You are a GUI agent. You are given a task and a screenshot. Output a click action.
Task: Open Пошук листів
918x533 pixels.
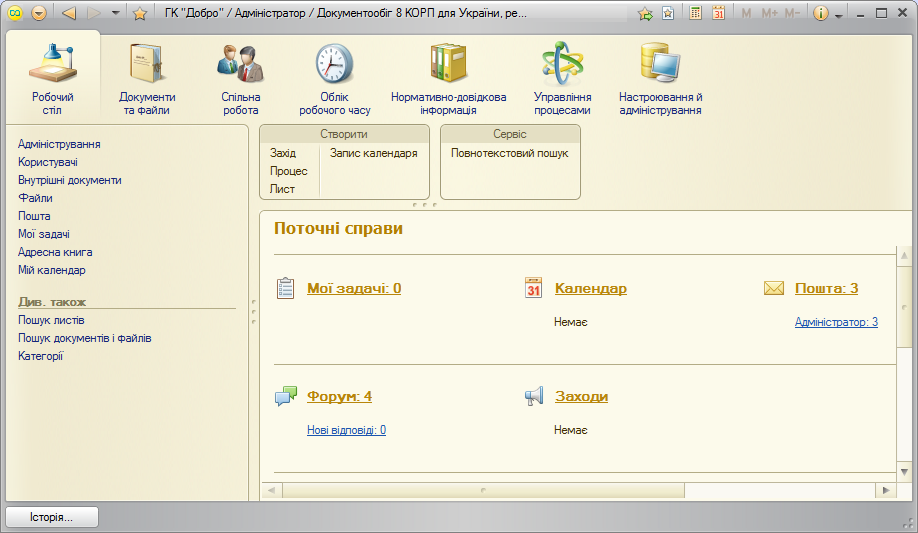[x=51, y=320]
